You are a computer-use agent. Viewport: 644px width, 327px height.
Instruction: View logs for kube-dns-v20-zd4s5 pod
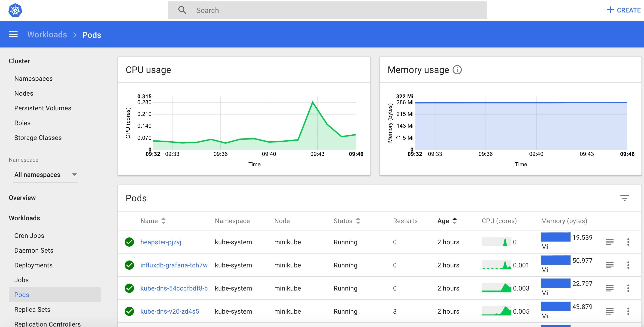(x=610, y=311)
